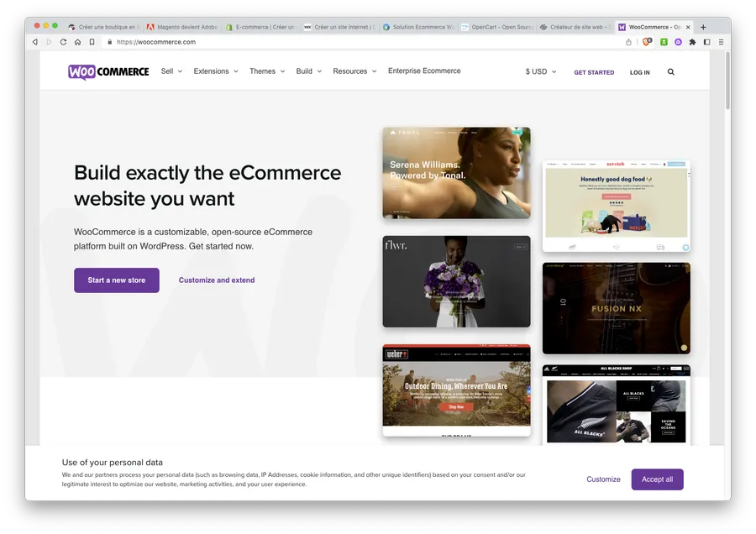
Task: Switch to the Solution Ecommerce tab
Action: coord(418,27)
